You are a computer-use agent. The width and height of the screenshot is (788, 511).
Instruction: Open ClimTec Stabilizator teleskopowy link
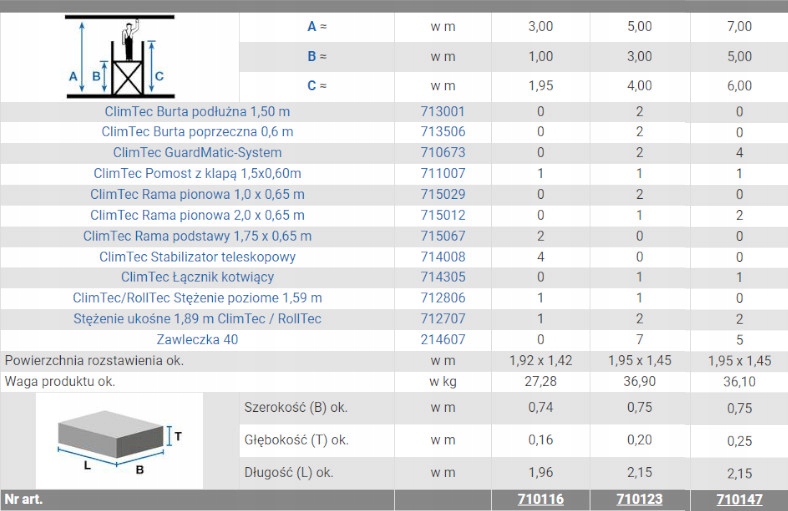point(197,257)
